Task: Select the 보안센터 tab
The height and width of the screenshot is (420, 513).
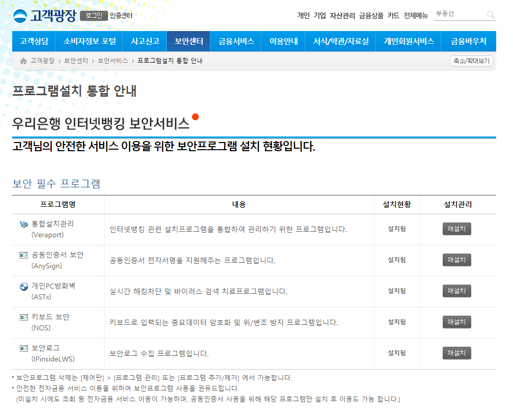Action: pos(188,41)
